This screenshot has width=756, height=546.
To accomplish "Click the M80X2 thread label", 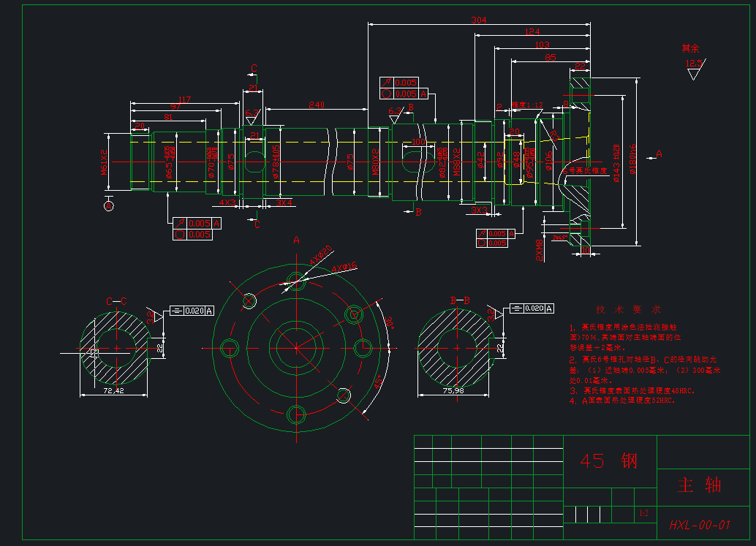I will [376, 162].
